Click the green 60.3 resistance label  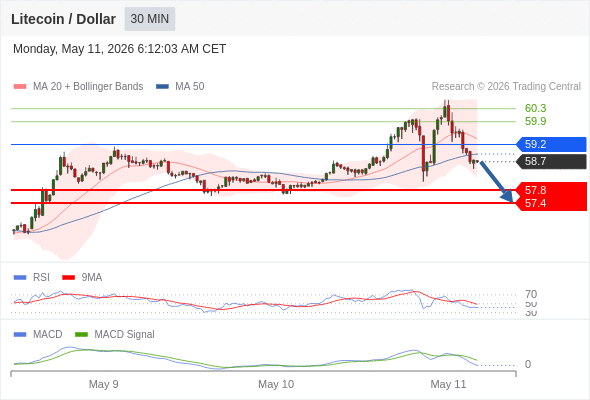pos(535,108)
